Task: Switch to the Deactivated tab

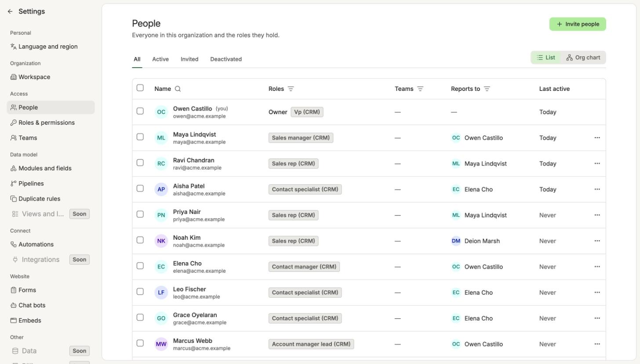Action: pyautogui.click(x=226, y=59)
